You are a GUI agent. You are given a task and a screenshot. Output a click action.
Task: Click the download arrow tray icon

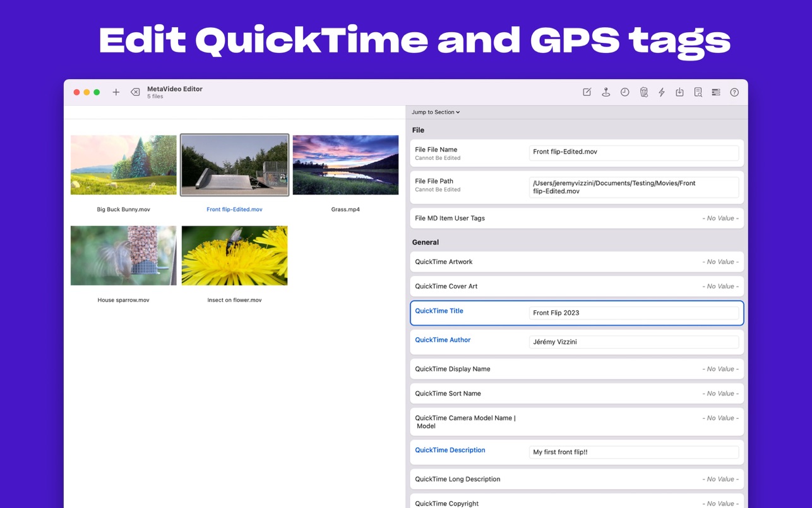[x=679, y=92]
